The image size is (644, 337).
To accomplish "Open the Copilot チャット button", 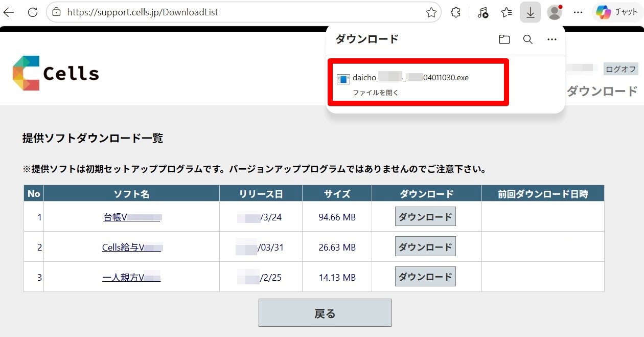I will pos(618,12).
